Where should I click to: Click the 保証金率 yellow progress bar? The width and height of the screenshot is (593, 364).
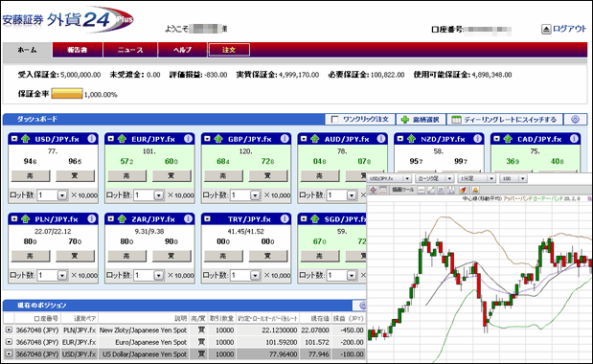[67, 93]
